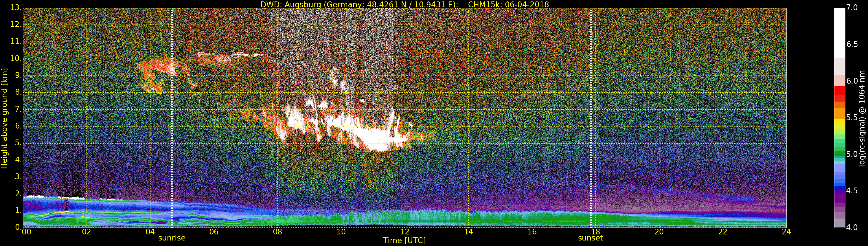Click the '1.' height axis tick label
The image size is (868, 246).
pyautogui.click(x=18, y=211)
